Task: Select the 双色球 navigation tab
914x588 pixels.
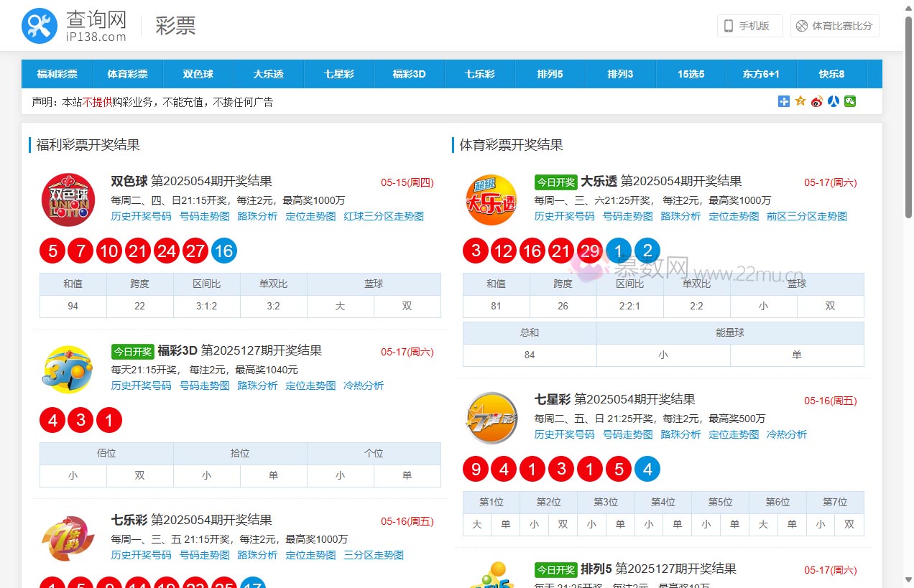Action: pyautogui.click(x=198, y=74)
